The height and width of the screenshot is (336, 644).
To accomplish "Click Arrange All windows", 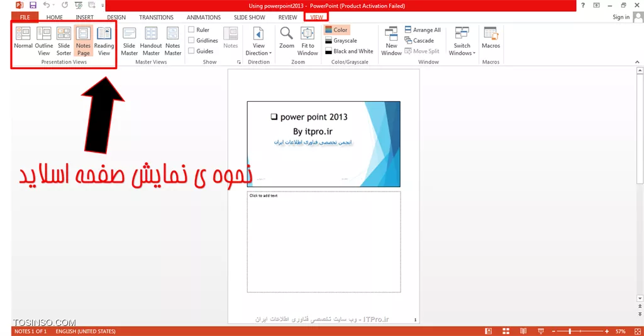I will coord(423,30).
